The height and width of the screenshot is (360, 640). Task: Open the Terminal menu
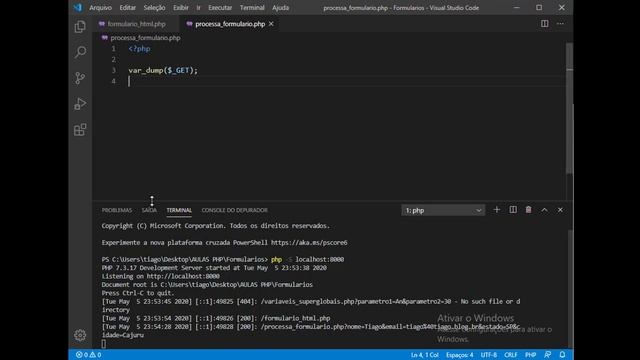(x=252, y=7)
